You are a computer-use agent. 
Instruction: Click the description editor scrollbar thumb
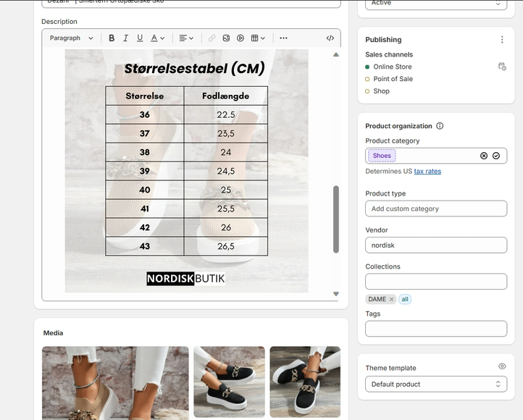click(336, 219)
